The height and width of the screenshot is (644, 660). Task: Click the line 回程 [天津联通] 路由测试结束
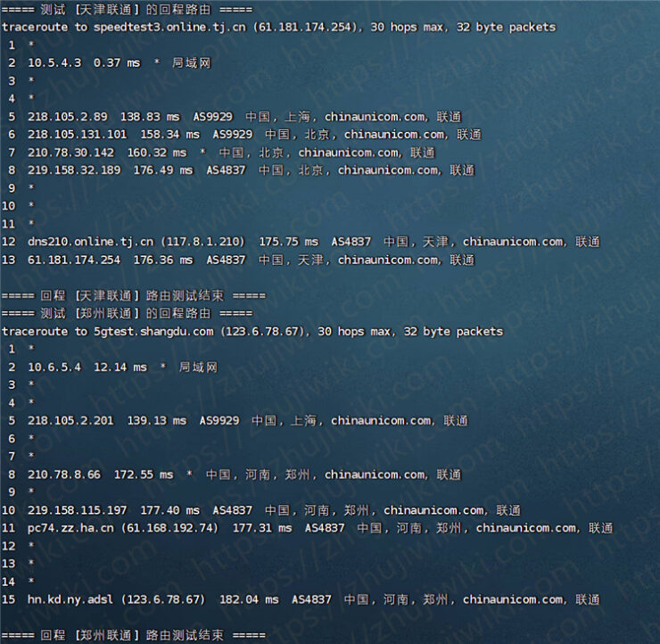pyautogui.click(x=132, y=296)
